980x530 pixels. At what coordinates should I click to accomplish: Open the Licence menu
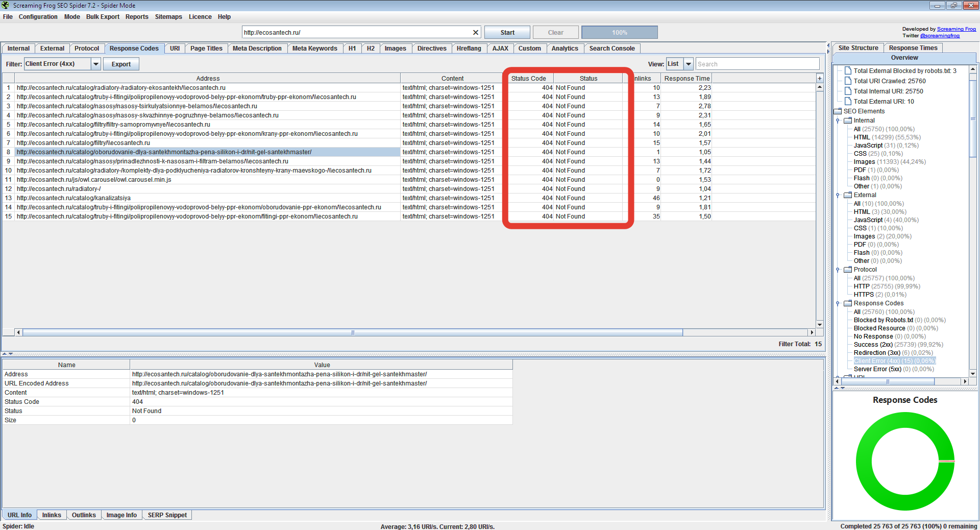coord(200,17)
